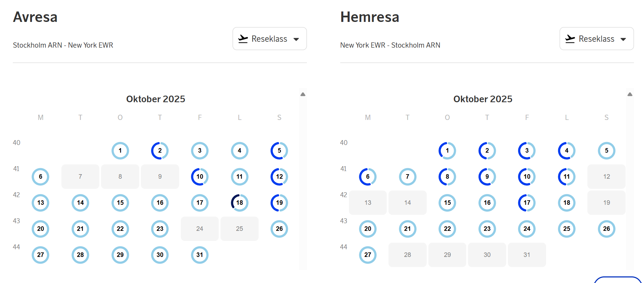644x283 pixels.
Task: Pick October 2 as departure date
Action: tap(160, 151)
